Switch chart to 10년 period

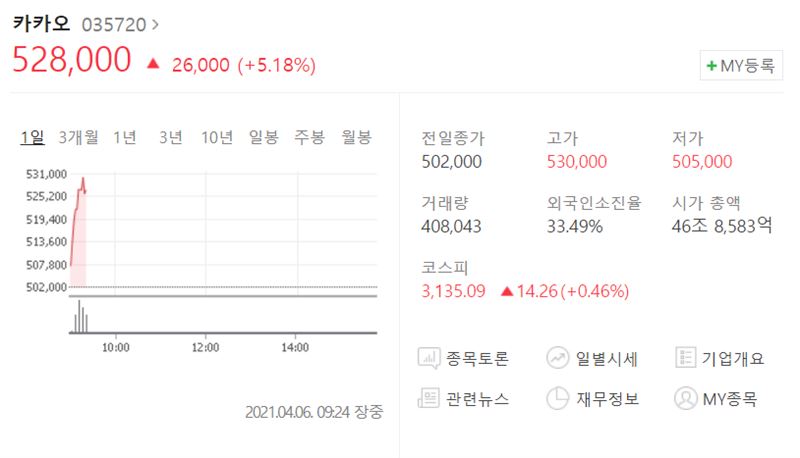point(217,137)
